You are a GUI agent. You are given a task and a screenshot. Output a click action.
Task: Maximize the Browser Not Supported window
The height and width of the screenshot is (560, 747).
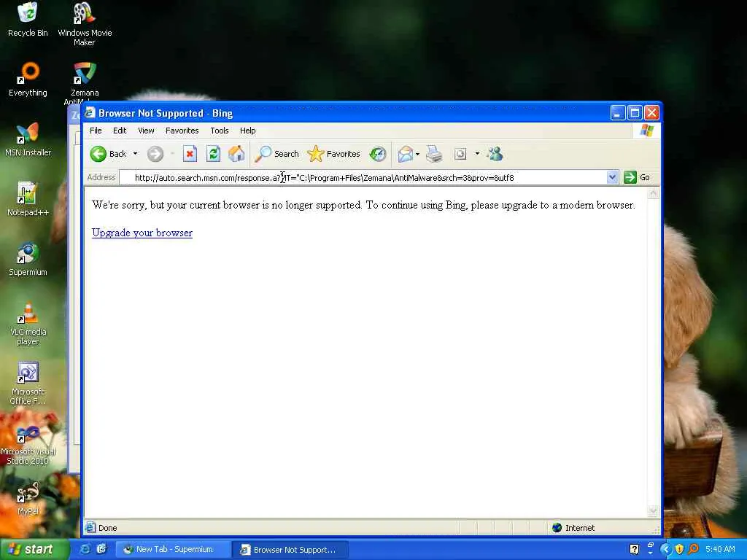click(635, 113)
